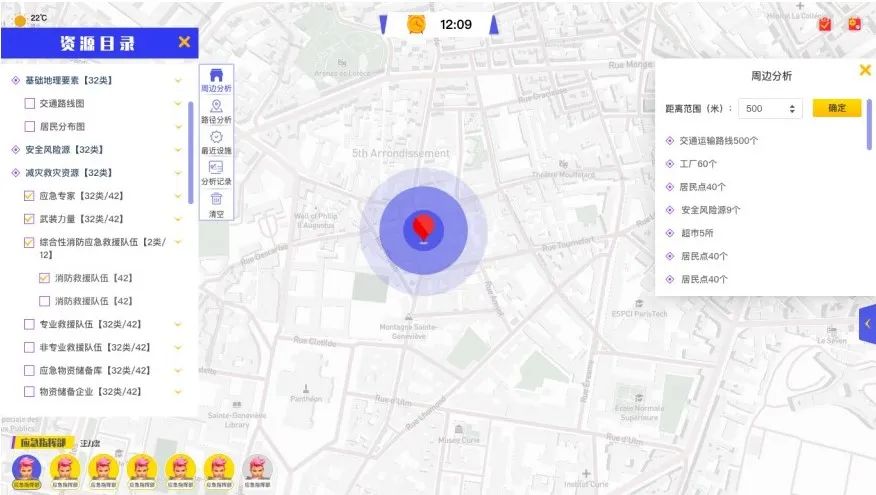Viewport: 876px width, 495px height.
Task: Click the alarm clock icon beside 12:09
Action: click(416, 24)
